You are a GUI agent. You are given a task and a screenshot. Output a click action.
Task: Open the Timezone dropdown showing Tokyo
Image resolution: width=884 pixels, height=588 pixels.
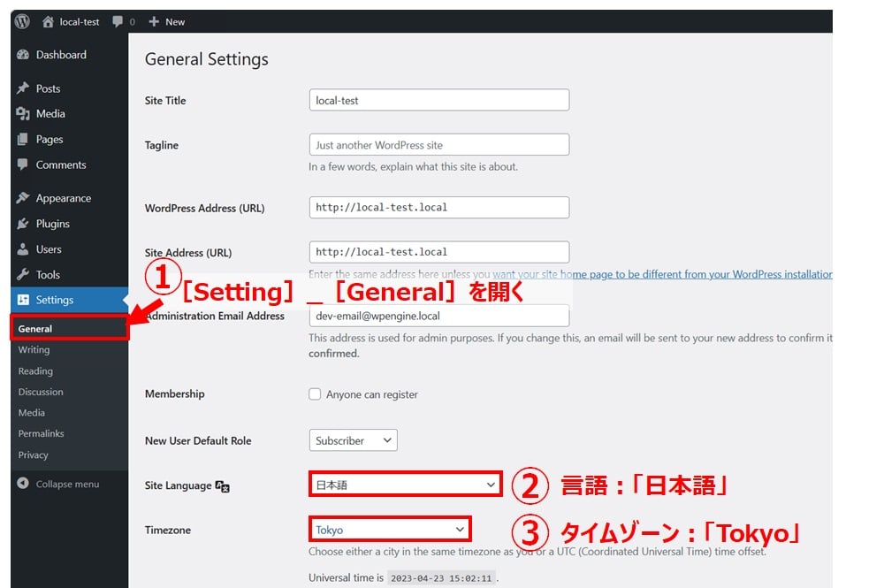point(390,530)
